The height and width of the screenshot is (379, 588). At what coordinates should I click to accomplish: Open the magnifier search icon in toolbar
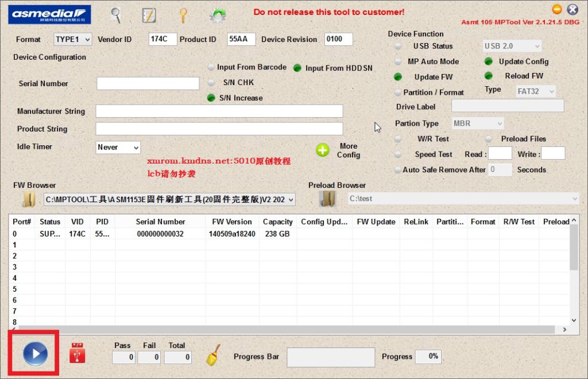tap(116, 14)
